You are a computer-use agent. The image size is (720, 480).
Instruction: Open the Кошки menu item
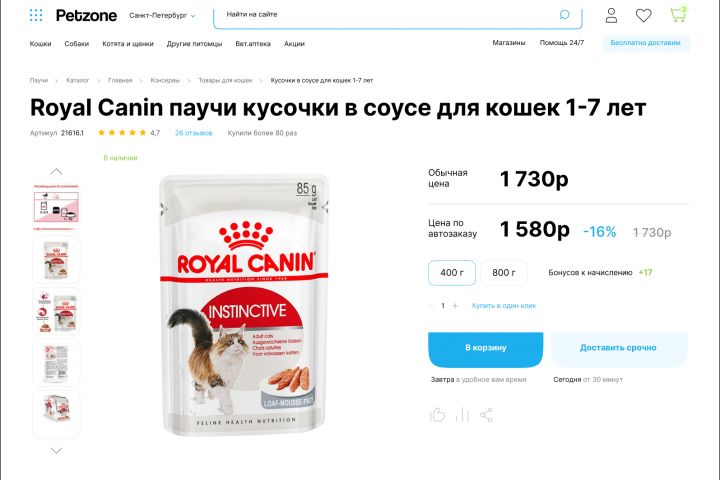tap(40, 44)
